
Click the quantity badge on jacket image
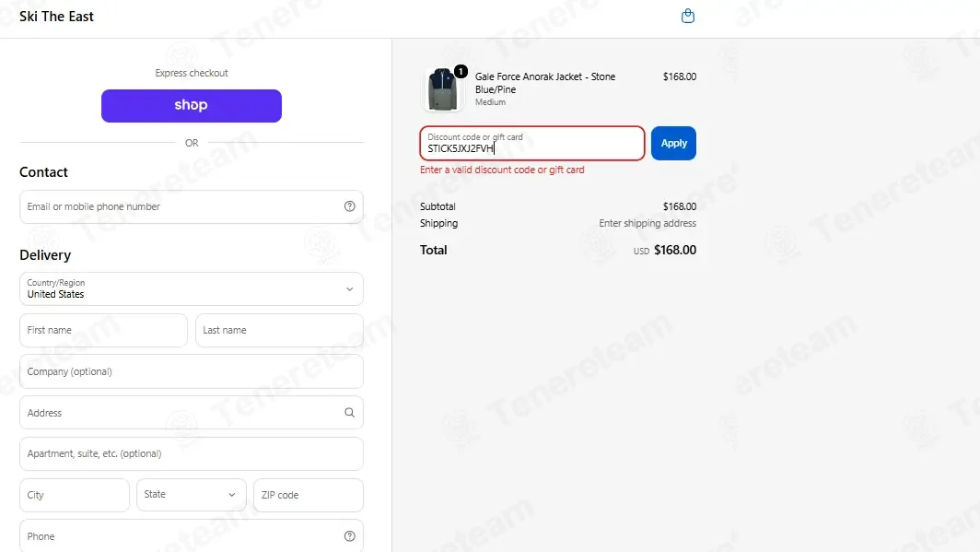coord(461,71)
